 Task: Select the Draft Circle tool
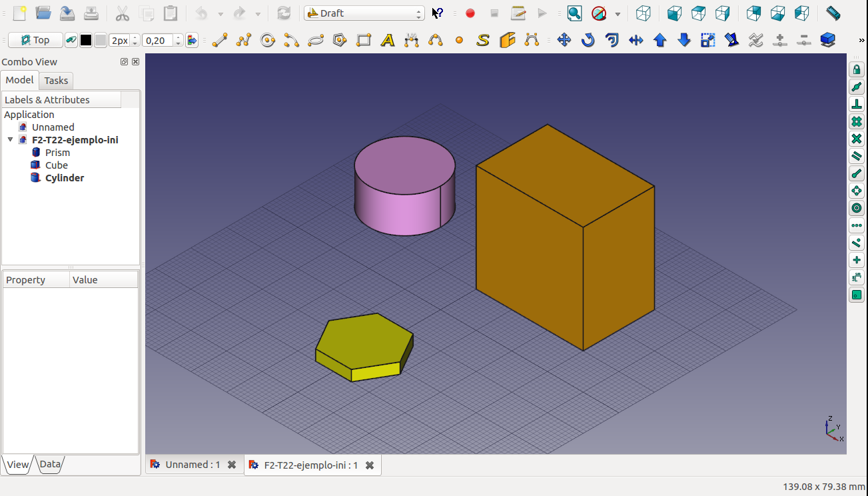pyautogui.click(x=268, y=41)
